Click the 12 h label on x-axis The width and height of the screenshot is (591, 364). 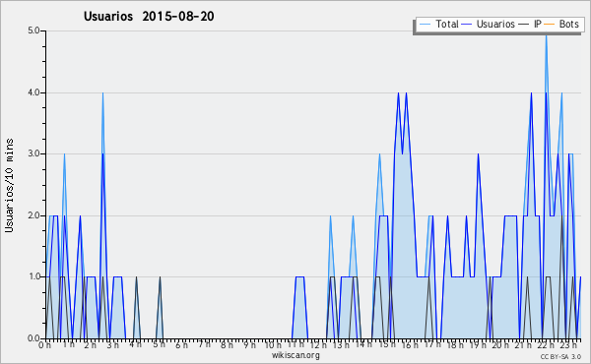coord(318,345)
